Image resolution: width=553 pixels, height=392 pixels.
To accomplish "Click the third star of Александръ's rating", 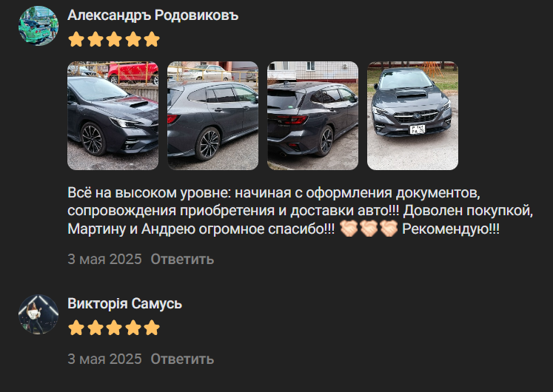I will tap(114, 39).
